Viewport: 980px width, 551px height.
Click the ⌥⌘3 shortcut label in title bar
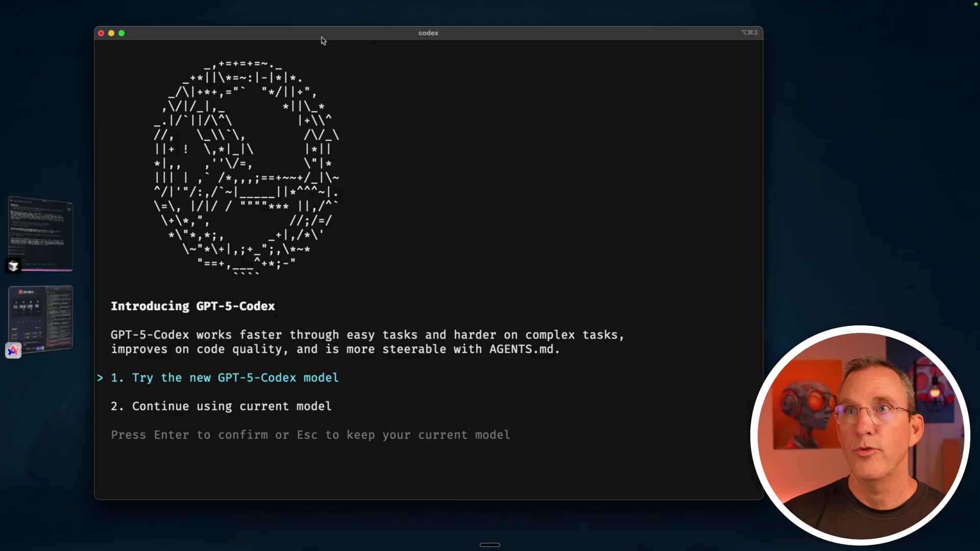pyautogui.click(x=749, y=33)
